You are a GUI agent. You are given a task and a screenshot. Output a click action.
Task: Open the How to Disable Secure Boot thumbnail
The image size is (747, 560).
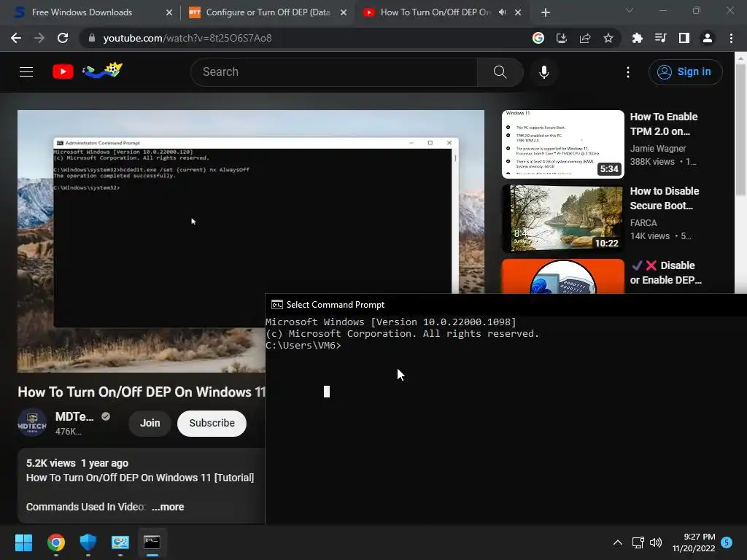562,219
